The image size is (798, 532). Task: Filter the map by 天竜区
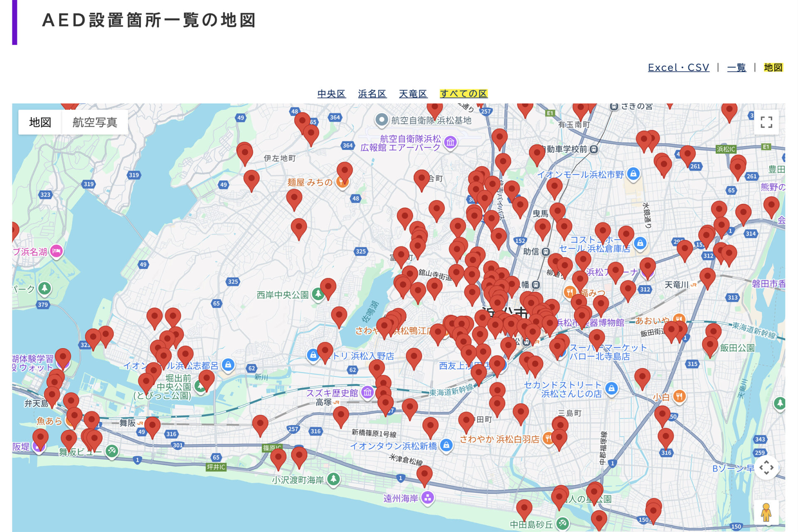pos(413,94)
